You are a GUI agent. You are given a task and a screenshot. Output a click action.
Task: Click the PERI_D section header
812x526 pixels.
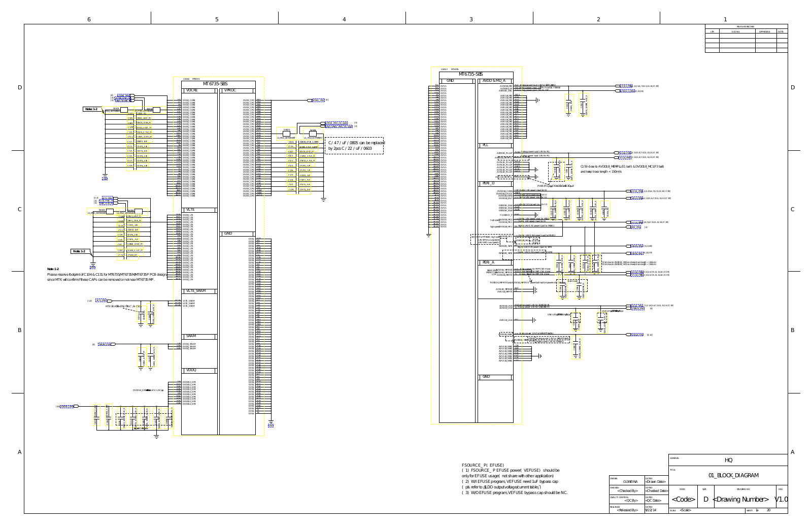(488, 183)
